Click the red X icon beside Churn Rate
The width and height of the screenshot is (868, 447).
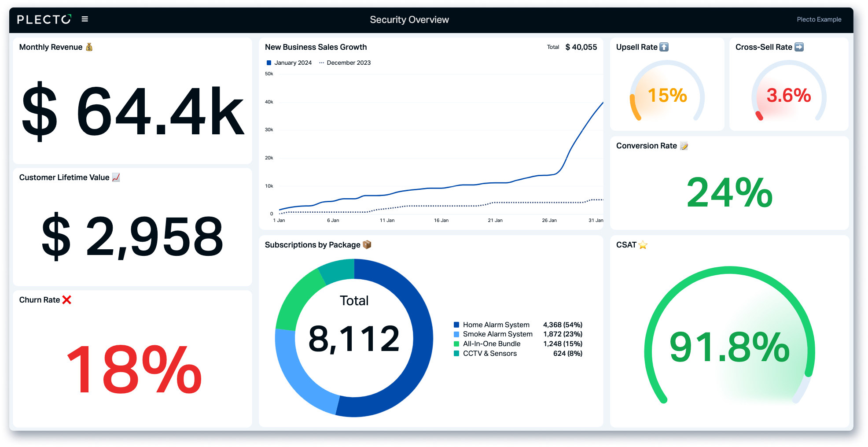coord(67,300)
